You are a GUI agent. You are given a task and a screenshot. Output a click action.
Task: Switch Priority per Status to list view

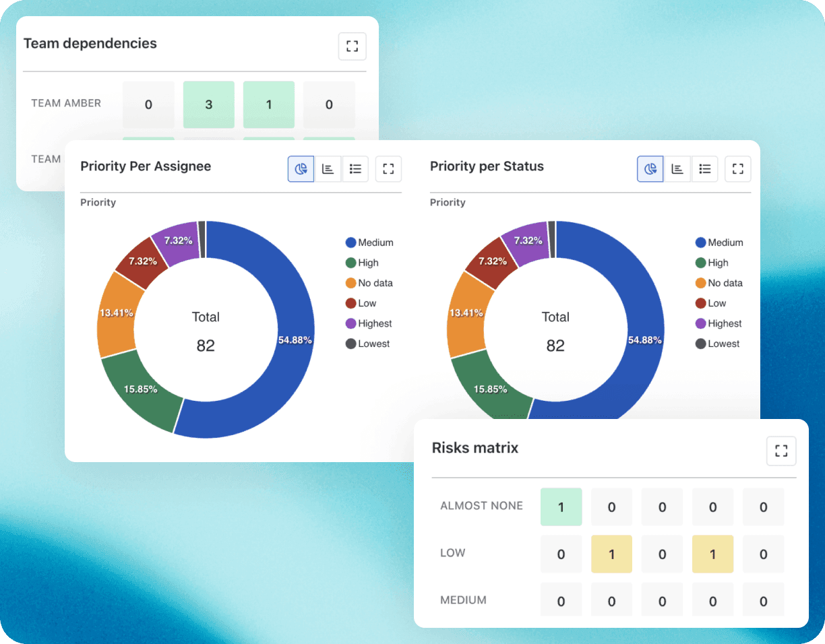point(704,169)
